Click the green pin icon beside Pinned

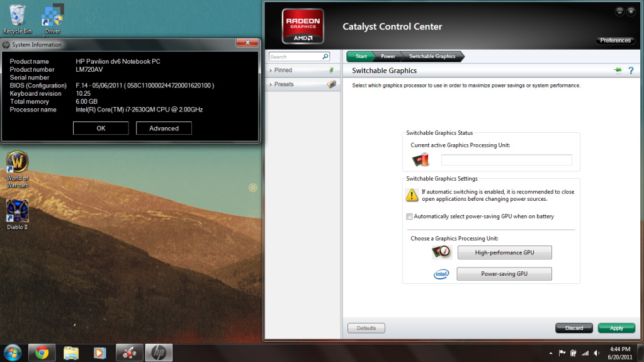point(331,71)
